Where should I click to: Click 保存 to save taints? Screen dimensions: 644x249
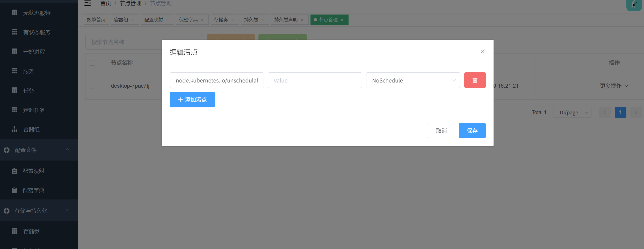click(x=472, y=130)
